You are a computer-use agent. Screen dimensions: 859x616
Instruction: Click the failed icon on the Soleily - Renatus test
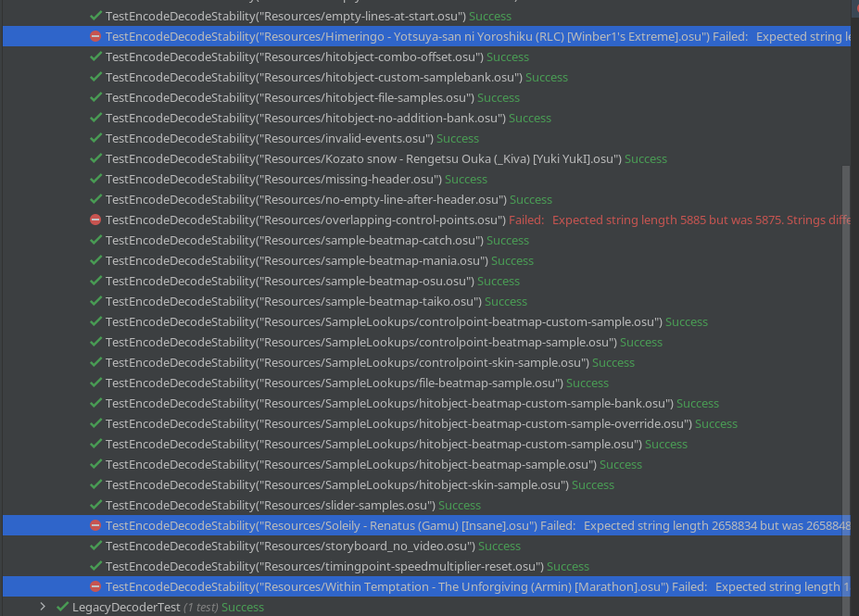pos(95,525)
